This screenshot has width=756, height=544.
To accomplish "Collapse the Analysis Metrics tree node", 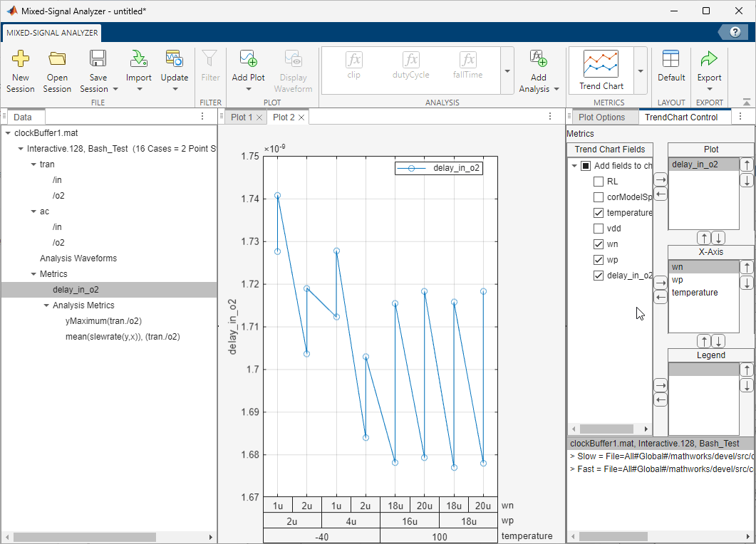I will [46, 305].
